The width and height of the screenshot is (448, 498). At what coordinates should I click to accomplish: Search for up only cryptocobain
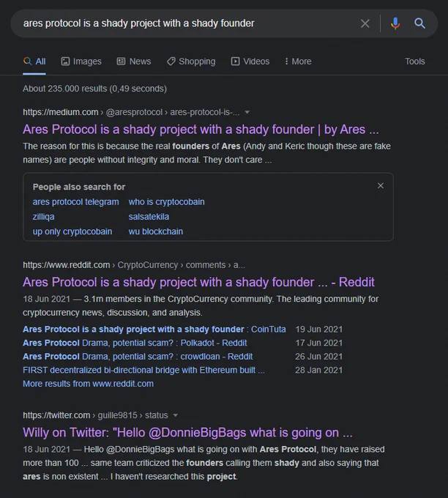pyautogui.click(x=72, y=231)
